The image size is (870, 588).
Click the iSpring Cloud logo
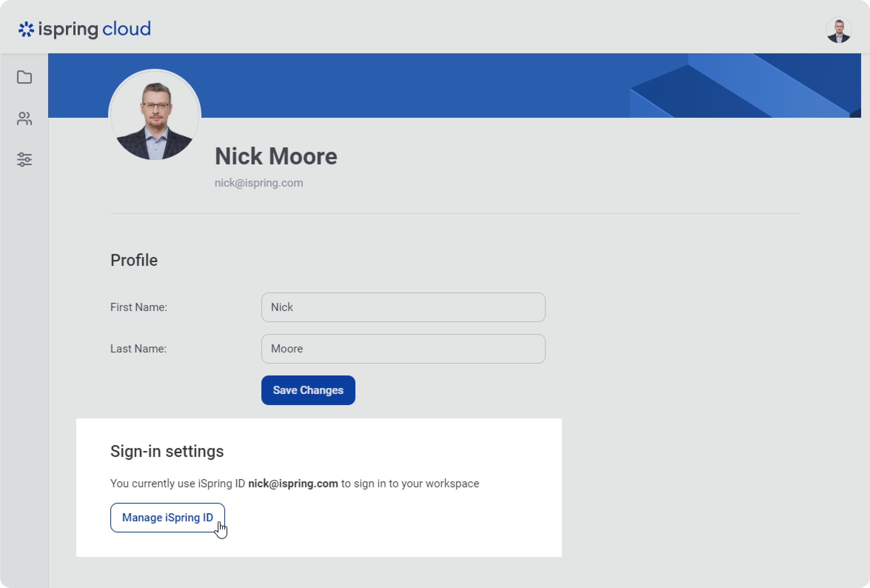coord(85,29)
